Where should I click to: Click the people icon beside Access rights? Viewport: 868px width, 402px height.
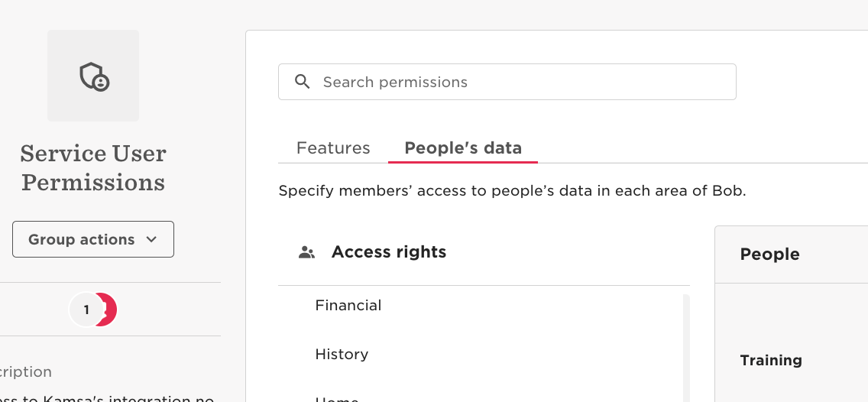click(x=306, y=252)
